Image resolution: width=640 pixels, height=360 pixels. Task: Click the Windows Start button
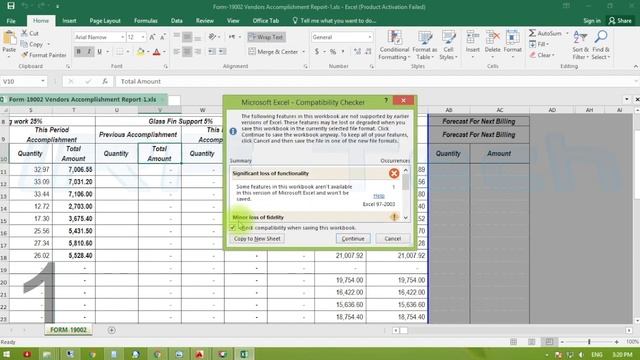(x=7, y=354)
